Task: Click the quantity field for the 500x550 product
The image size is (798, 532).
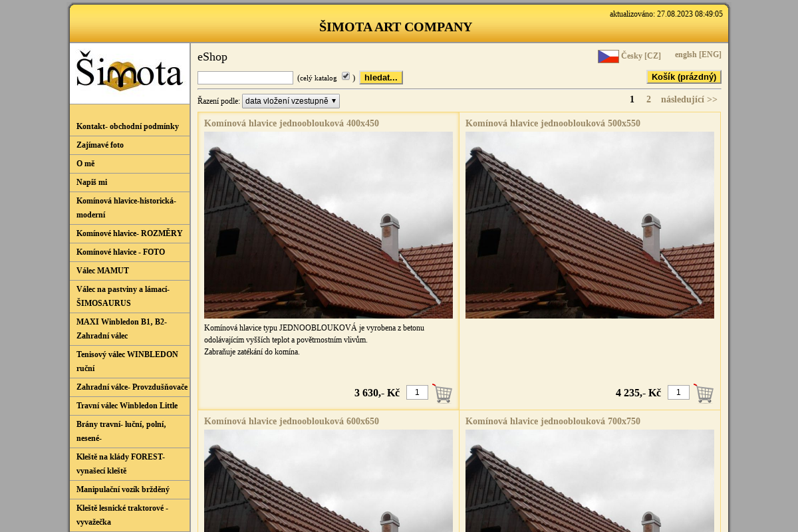Action: pyautogui.click(x=678, y=392)
